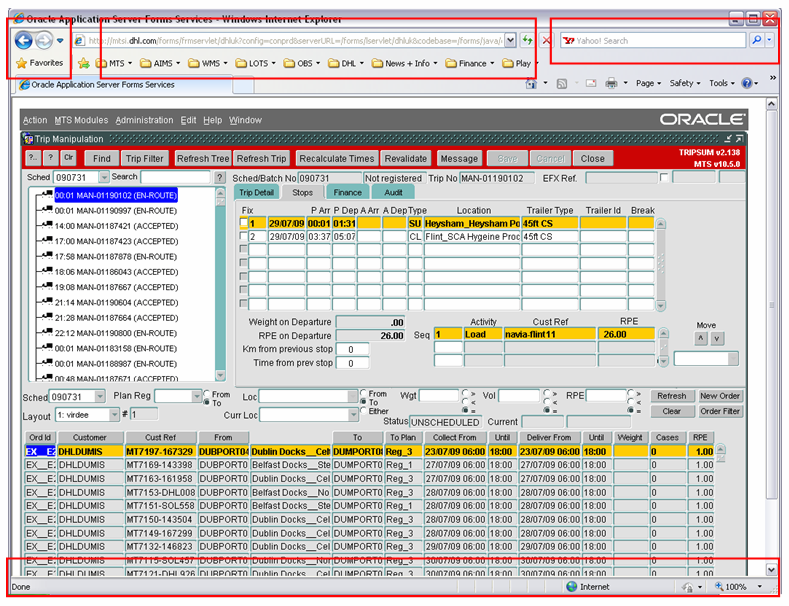This screenshot has height=606, width=789.
Task: Toggle the checkbox next to EFX Ref.
Action: click(664, 178)
